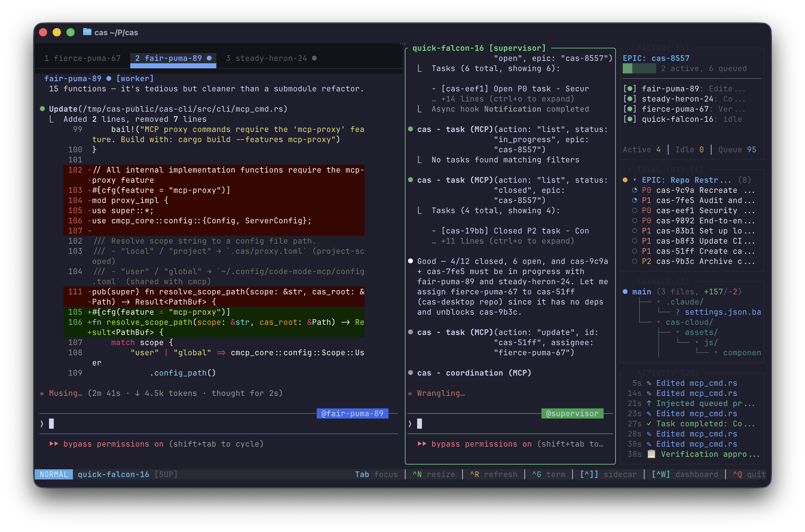
Task: Open the sidecar from the status bar
Action: [608, 475]
